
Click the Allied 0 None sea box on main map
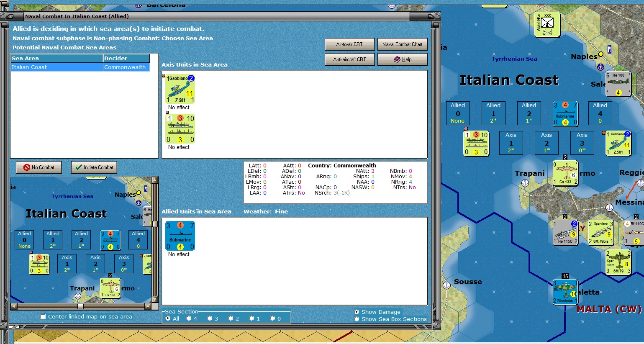click(x=458, y=113)
